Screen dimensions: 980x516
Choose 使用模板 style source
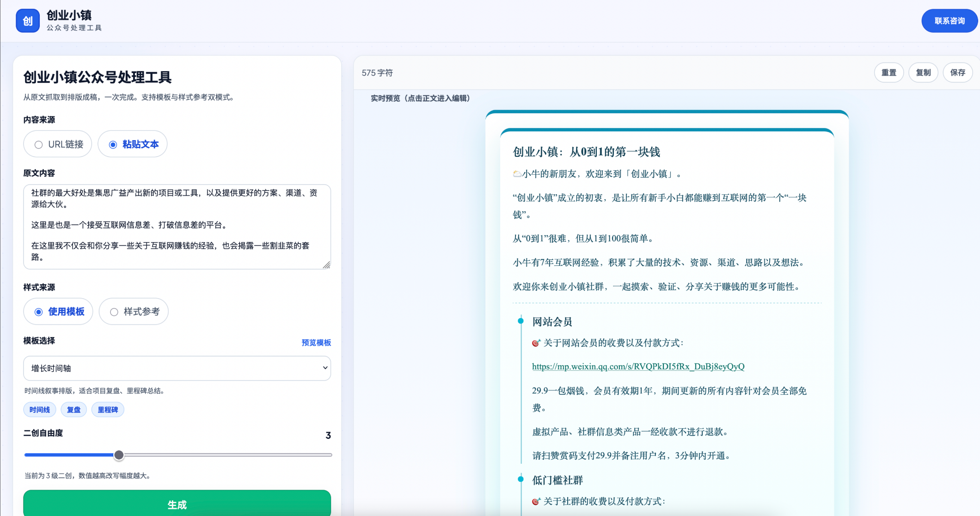point(58,312)
